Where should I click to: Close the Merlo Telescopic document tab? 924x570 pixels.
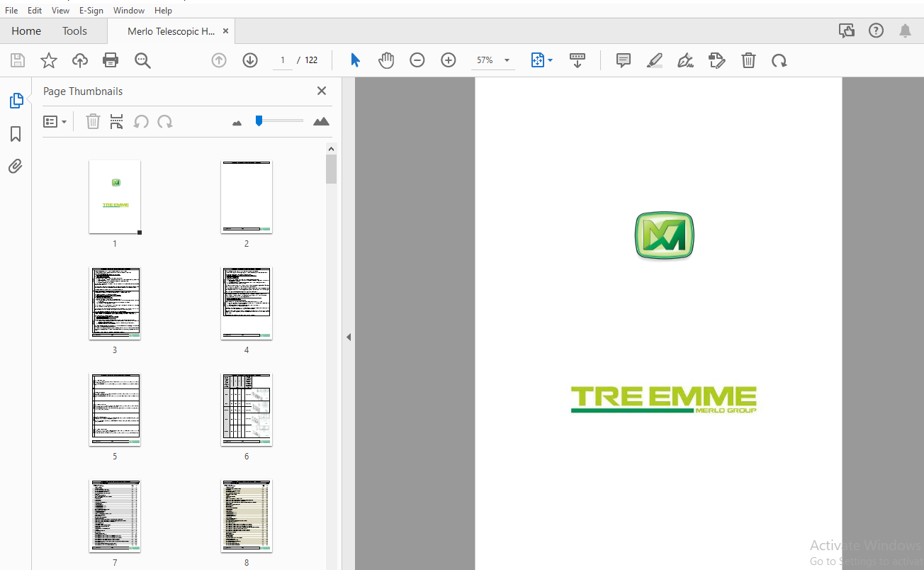click(x=225, y=31)
